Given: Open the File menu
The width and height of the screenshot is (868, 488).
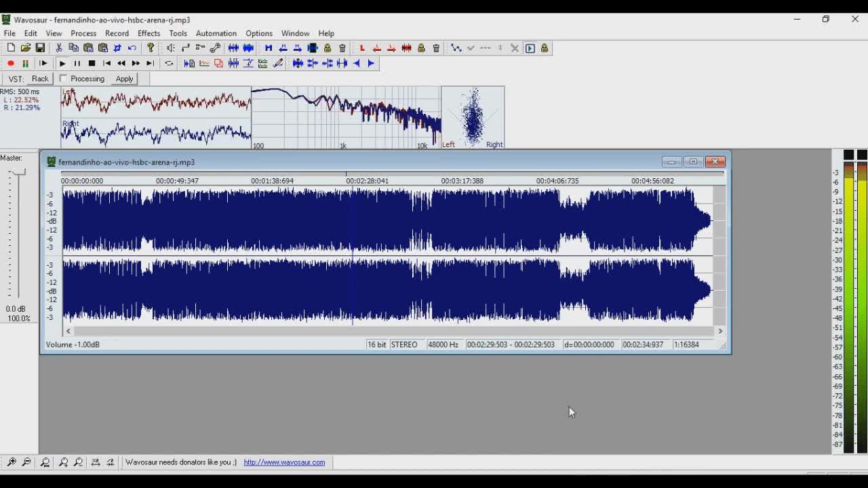Looking at the screenshot, I should point(9,33).
